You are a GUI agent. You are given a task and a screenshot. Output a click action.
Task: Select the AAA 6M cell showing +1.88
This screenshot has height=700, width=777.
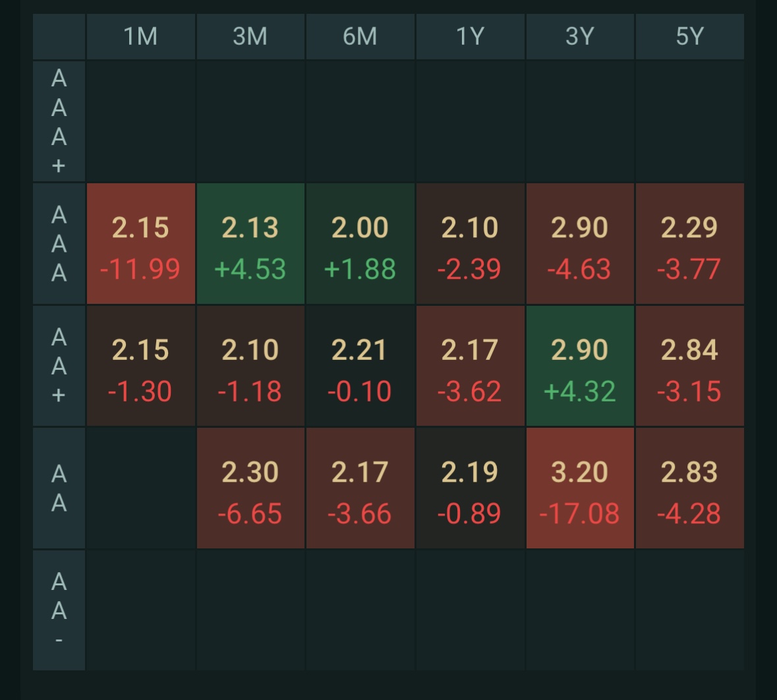360,244
